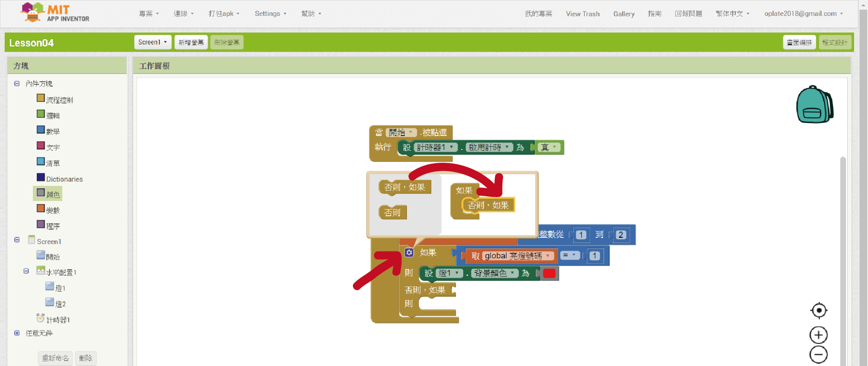Open the equals operator dropdown in comparison

tap(574, 255)
